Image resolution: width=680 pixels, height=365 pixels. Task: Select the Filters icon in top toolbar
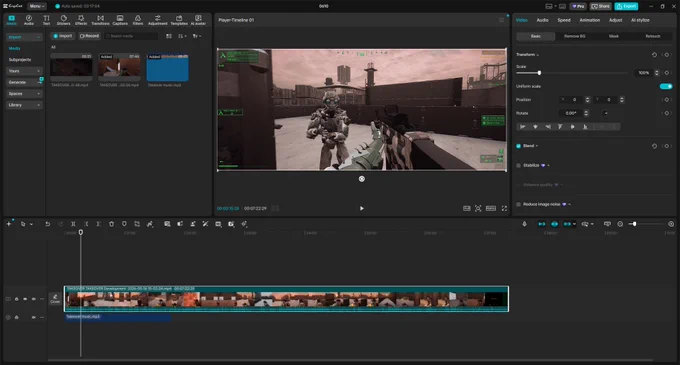click(x=137, y=20)
